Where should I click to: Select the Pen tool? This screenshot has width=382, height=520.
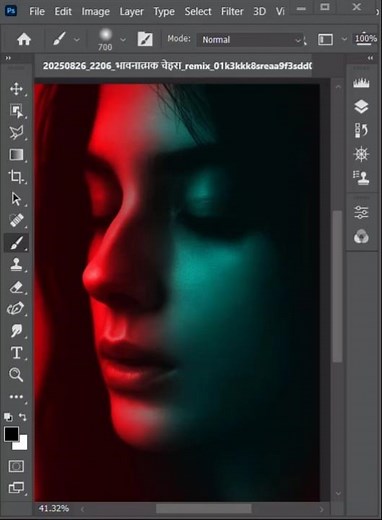click(16, 309)
